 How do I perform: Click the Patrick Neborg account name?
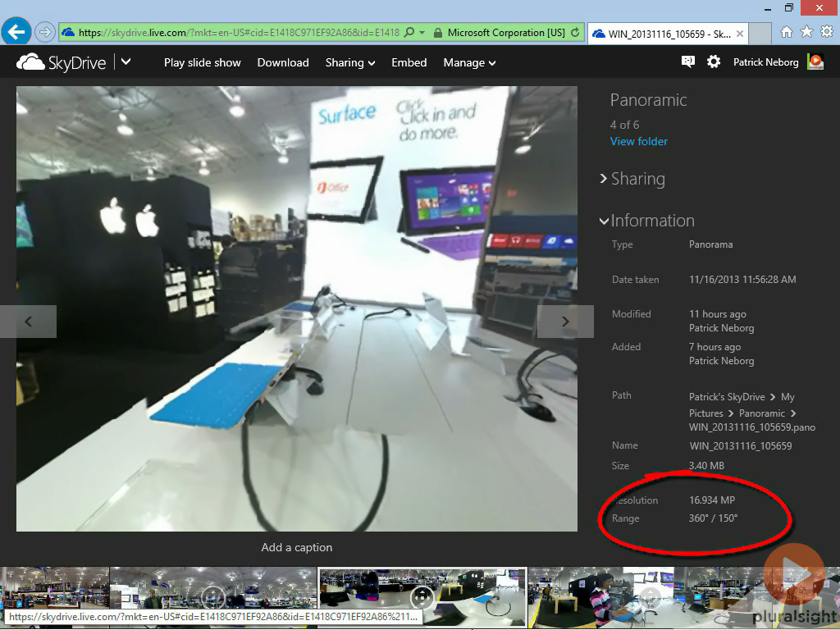765,62
